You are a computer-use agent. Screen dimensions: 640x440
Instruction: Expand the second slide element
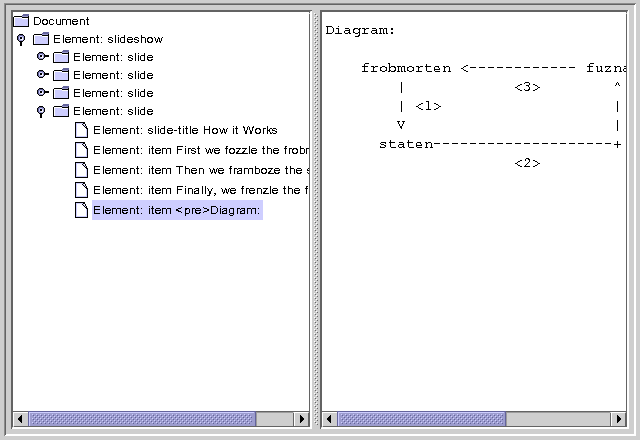[x=42, y=75]
